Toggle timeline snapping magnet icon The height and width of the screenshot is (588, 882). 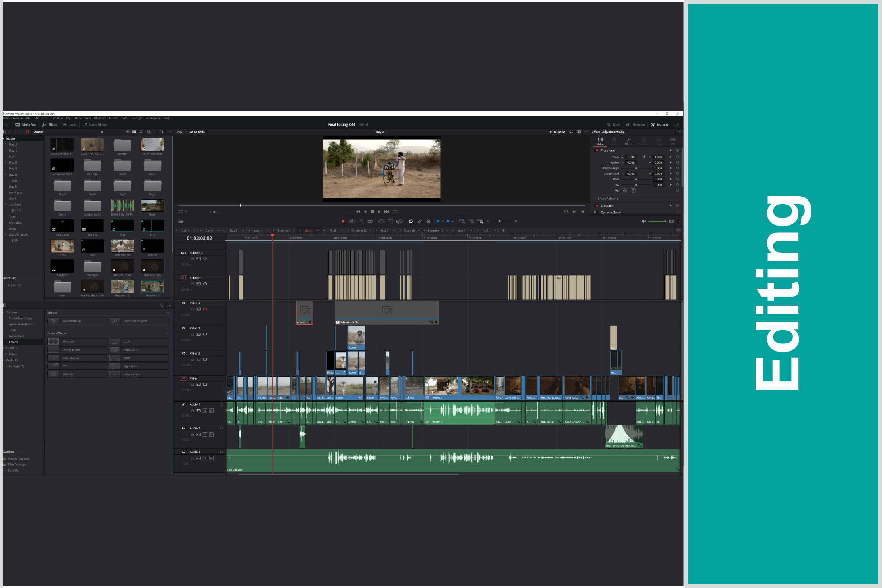[411, 221]
